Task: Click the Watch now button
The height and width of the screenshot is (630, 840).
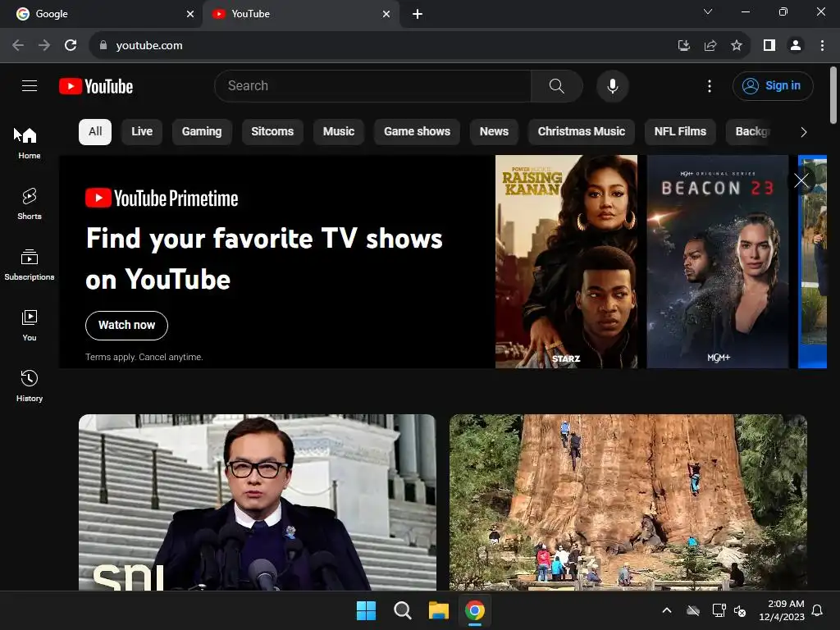Action: coord(126,325)
